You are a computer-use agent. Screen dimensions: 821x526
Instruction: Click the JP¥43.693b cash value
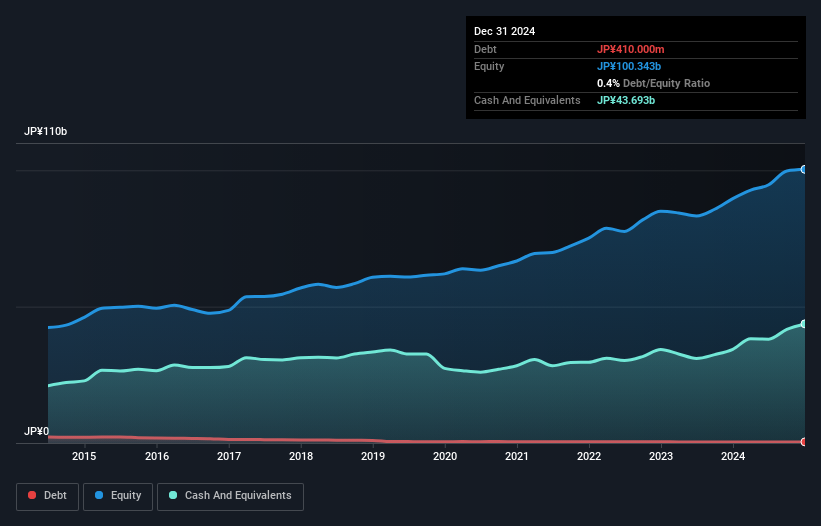click(626, 100)
